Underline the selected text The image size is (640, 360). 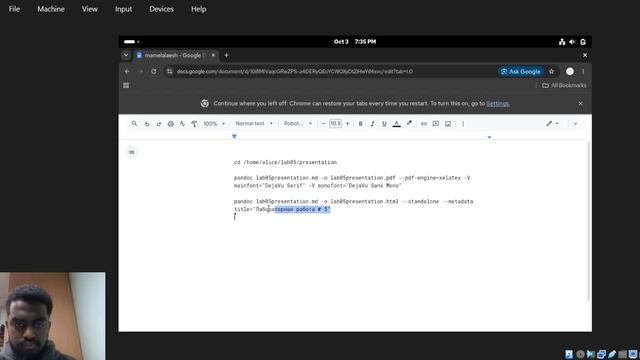coord(384,124)
